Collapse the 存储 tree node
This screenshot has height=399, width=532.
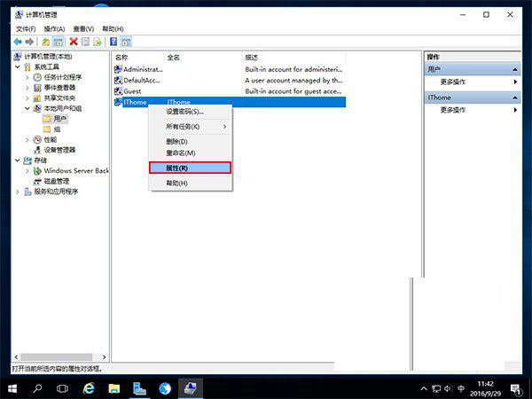pyautogui.click(x=18, y=160)
